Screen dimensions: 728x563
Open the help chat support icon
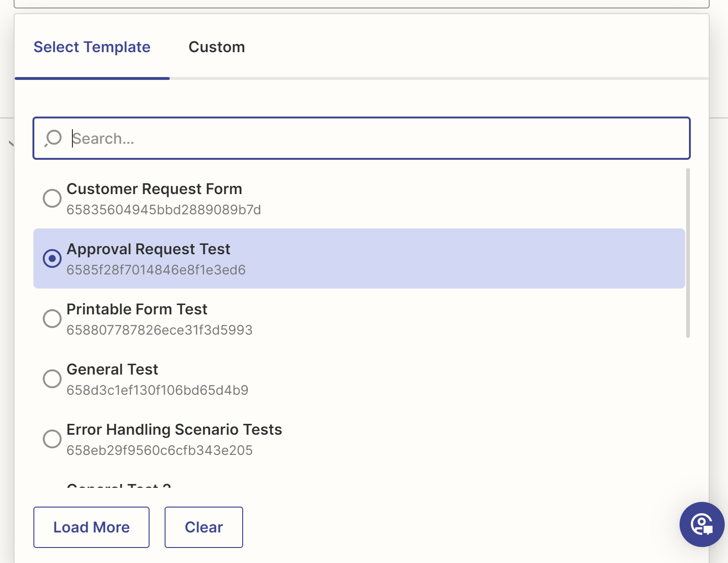(702, 524)
